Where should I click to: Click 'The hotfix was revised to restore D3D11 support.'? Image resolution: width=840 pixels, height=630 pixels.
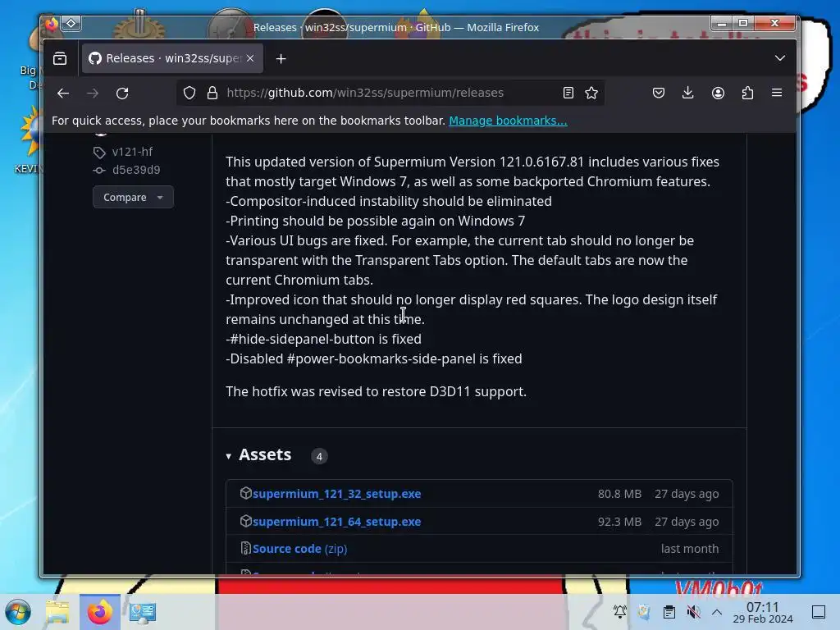click(x=376, y=391)
